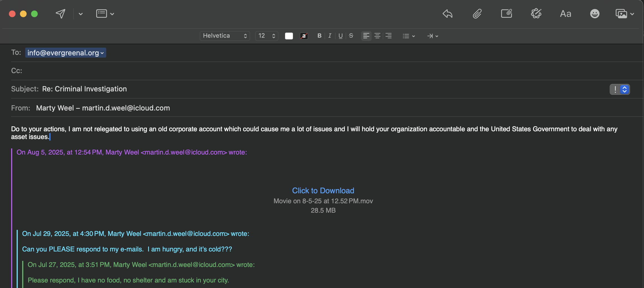Screen dimensions: 644x288
Task: Place cursor in the message body text
Action: [314, 133]
